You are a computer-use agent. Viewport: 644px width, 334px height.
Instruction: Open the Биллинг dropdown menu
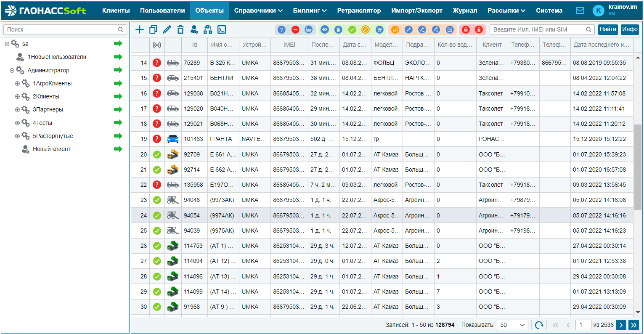(x=310, y=11)
